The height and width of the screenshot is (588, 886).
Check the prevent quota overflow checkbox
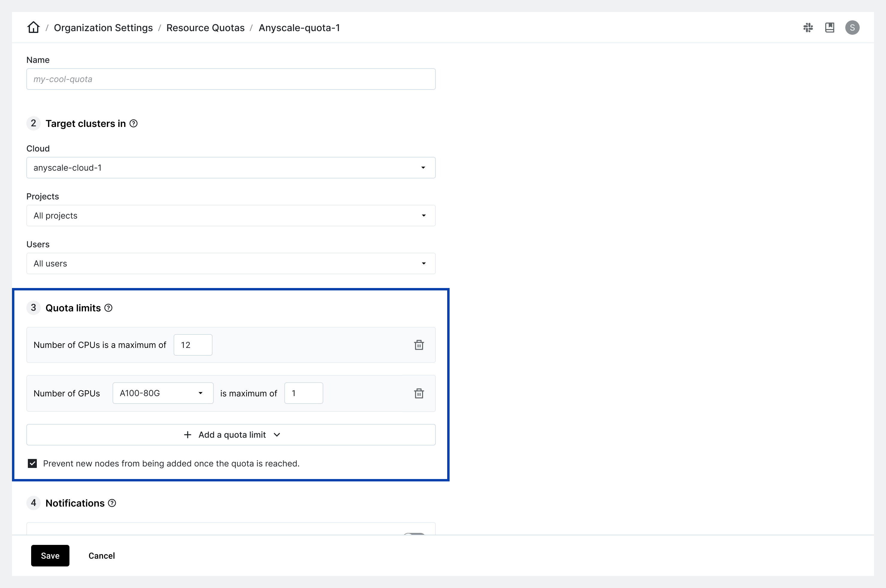click(32, 464)
